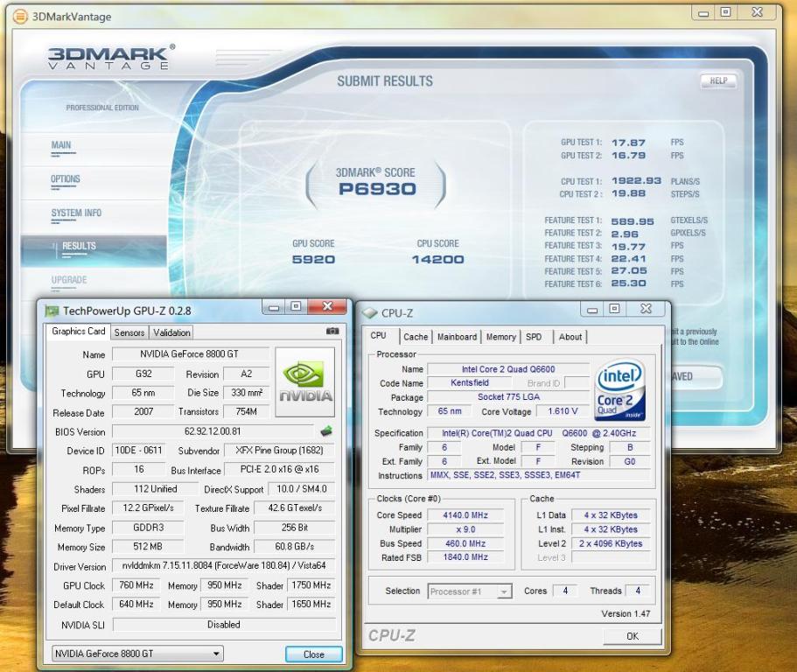Close GPU-Z with the red X
Screen dimensions: 797x672
[327, 307]
